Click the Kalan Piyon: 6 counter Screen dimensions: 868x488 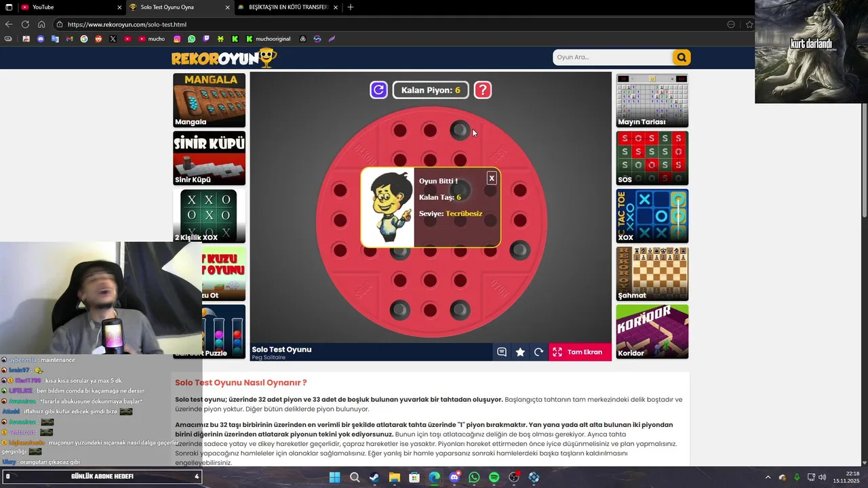pos(431,90)
